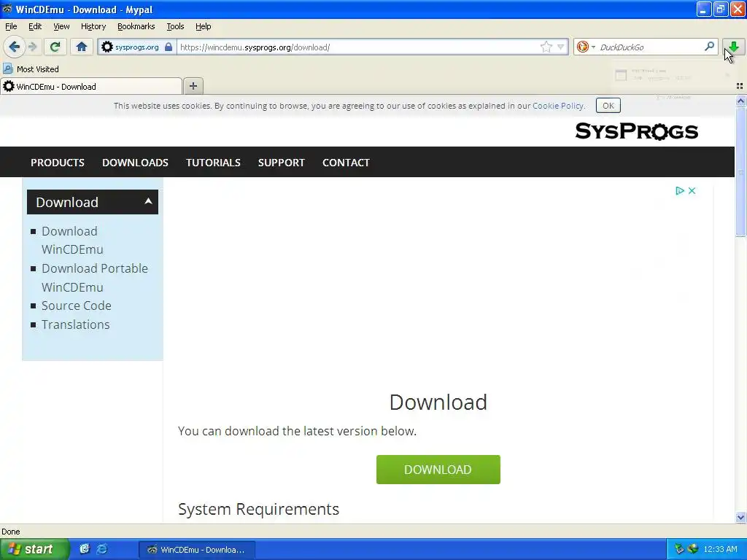Open DOWNLOADS in the site navigation
The image size is (747, 560).
tap(135, 163)
